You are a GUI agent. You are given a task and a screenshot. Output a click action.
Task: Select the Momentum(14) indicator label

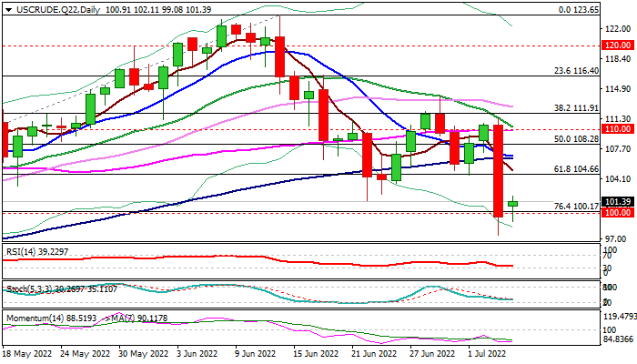click(x=40, y=319)
